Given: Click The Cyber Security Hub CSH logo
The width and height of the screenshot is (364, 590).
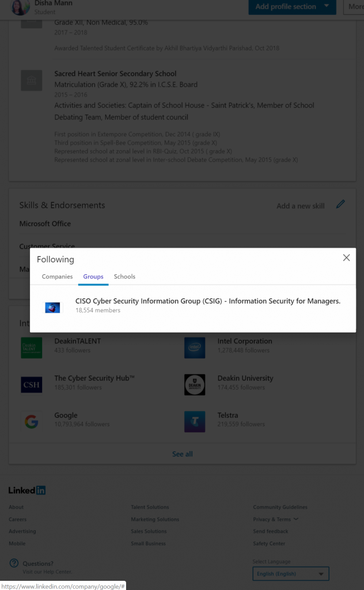Looking at the screenshot, I should click(x=32, y=384).
